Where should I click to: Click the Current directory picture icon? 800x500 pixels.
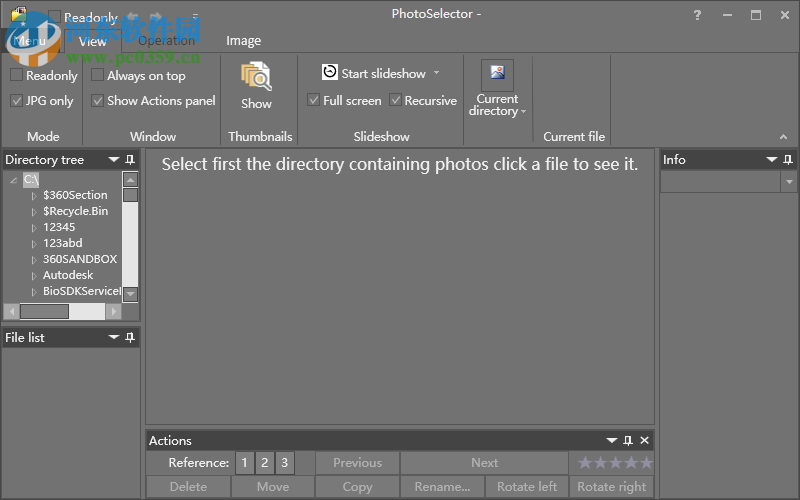(x=497, y=72)
